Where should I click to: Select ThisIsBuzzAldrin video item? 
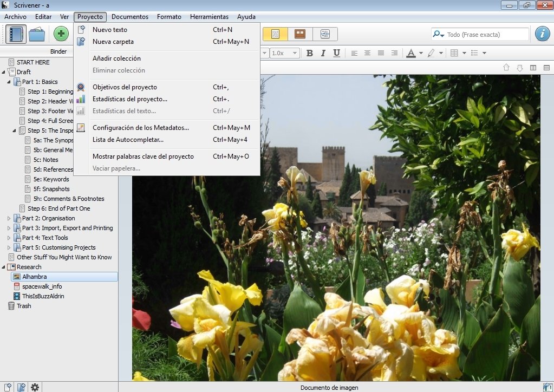pyautogui.click(x=43, y=296)
